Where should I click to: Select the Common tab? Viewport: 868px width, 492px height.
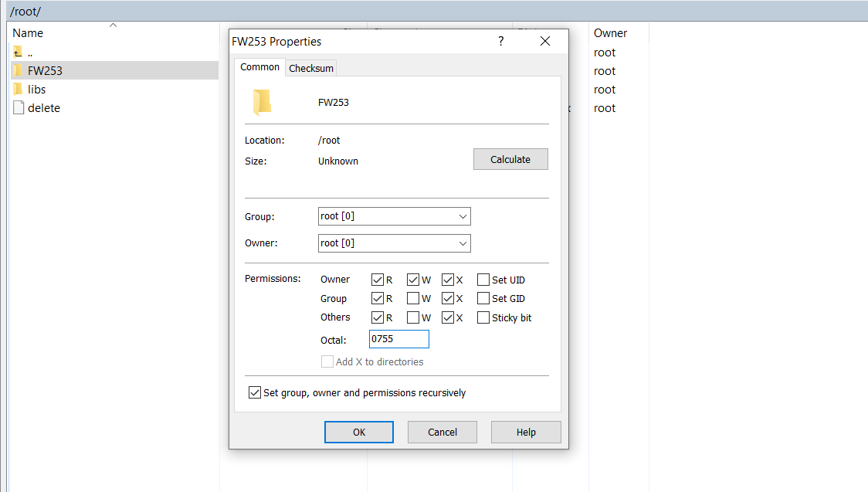(259, 67)
